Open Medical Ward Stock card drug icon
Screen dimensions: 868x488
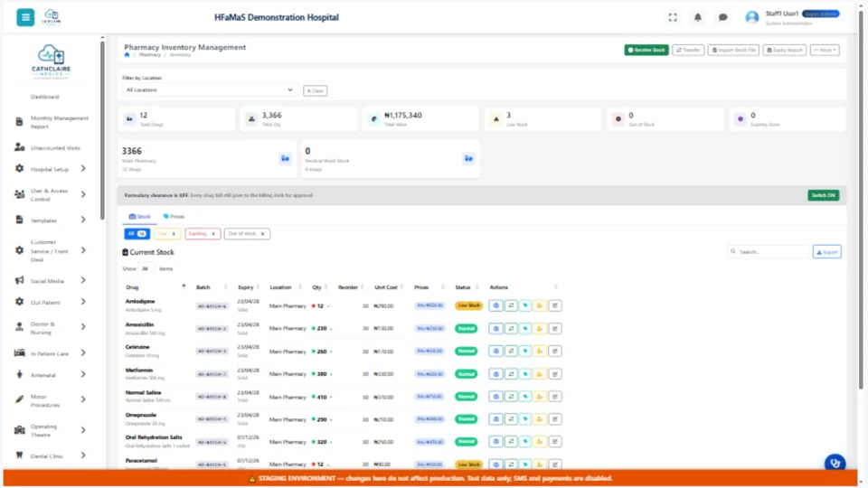click(x=468, y=159)
